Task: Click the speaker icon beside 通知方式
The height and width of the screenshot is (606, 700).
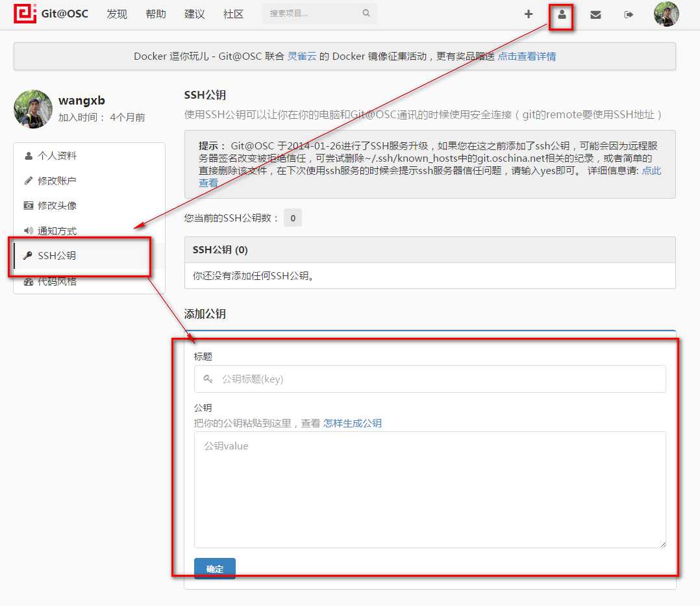Action: pos(29,231)
